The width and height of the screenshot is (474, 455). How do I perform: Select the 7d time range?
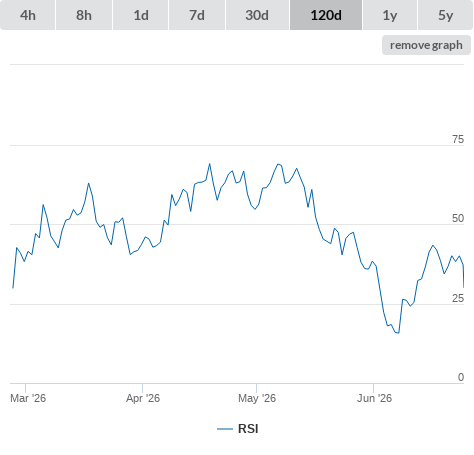(x=197, y=15)
